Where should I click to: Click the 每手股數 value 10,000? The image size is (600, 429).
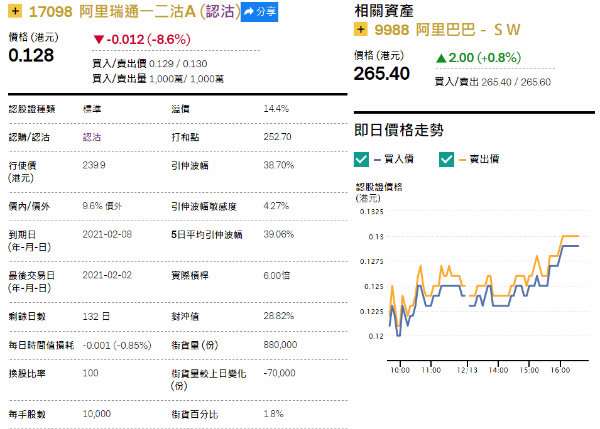(96, 414)
